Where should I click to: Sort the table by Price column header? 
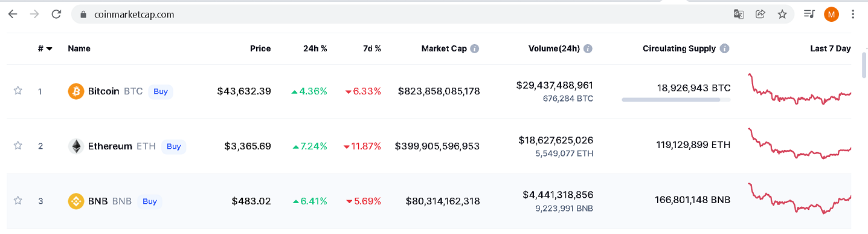click(x=260, y=48)
